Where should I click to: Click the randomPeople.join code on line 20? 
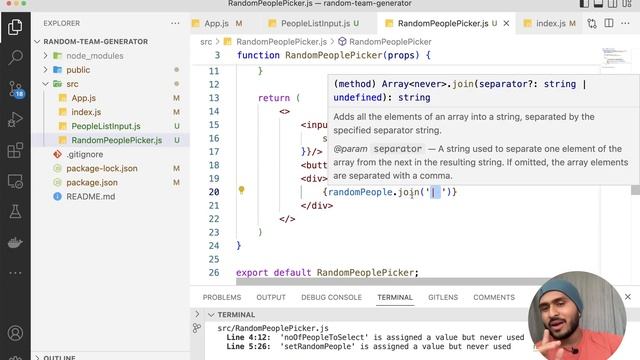coord(390,192)
